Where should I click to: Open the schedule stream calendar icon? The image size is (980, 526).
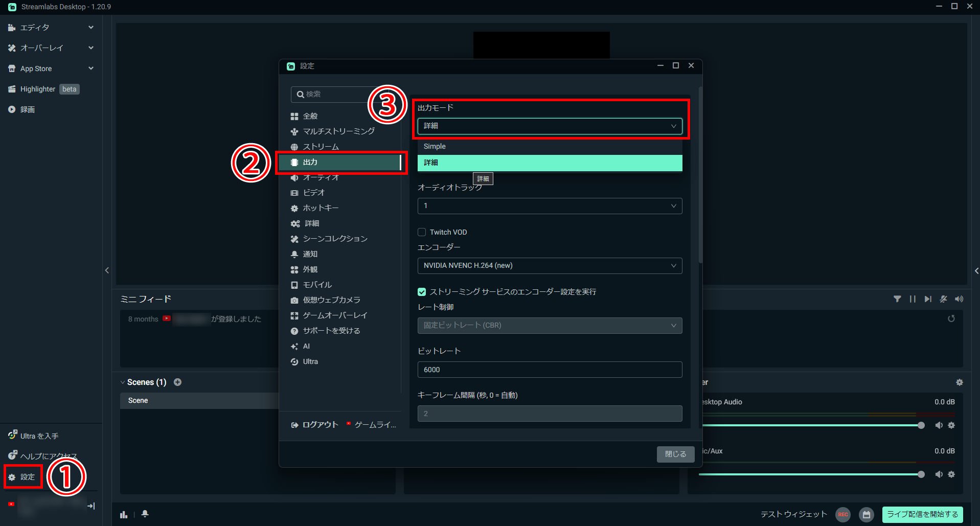point(867,514)
